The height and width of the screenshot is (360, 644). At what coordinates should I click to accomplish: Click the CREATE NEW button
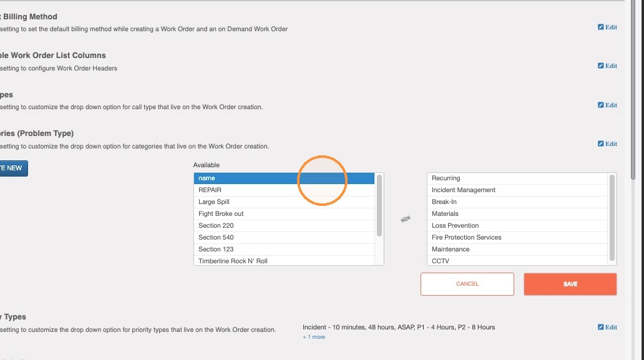point(14,168)
